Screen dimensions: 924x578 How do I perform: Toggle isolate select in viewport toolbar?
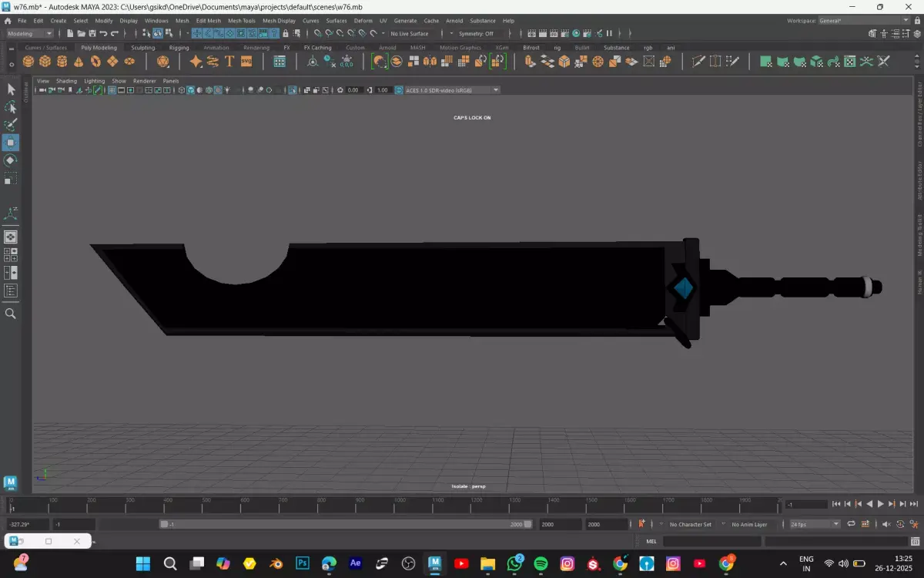pyautogui.click(x=293, y=90)
